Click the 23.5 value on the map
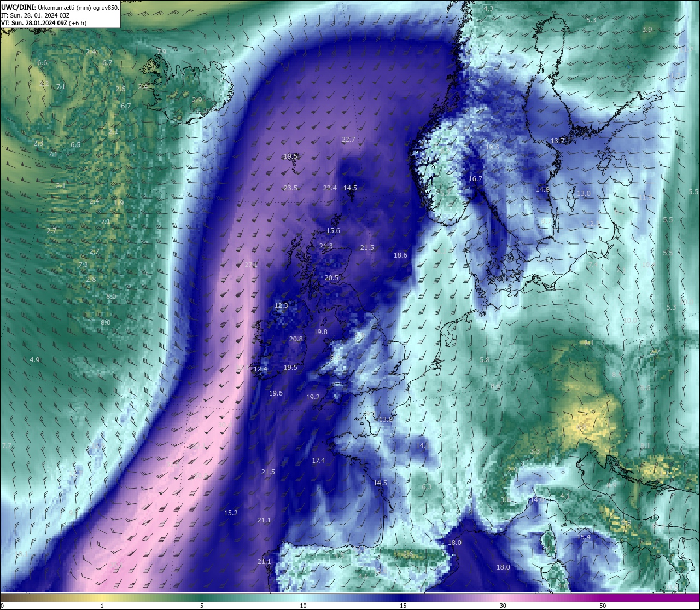This screenshot has height=610, width=700. tap(290, 188)
